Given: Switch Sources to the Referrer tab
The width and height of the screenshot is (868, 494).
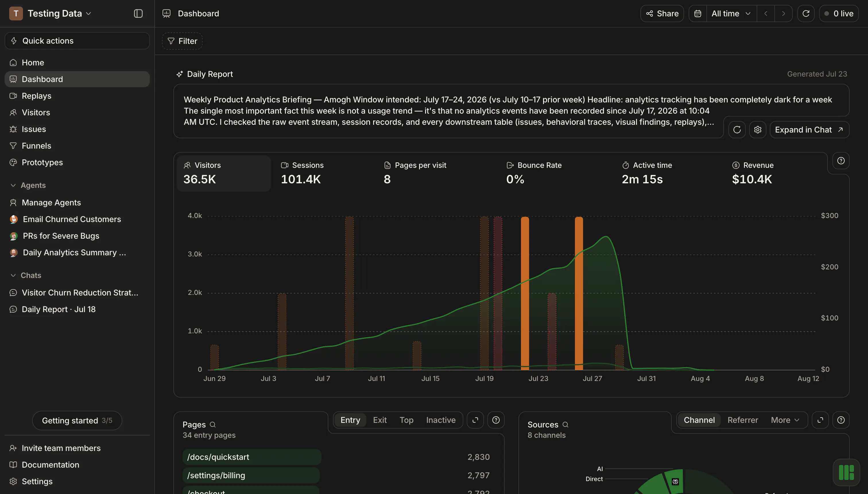Looking at the screenshot, I should [x=742, y=420].
